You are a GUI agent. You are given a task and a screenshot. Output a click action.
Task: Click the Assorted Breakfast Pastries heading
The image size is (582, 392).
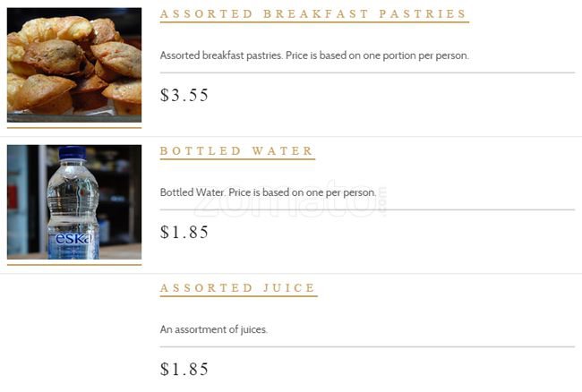coord(313,14)
